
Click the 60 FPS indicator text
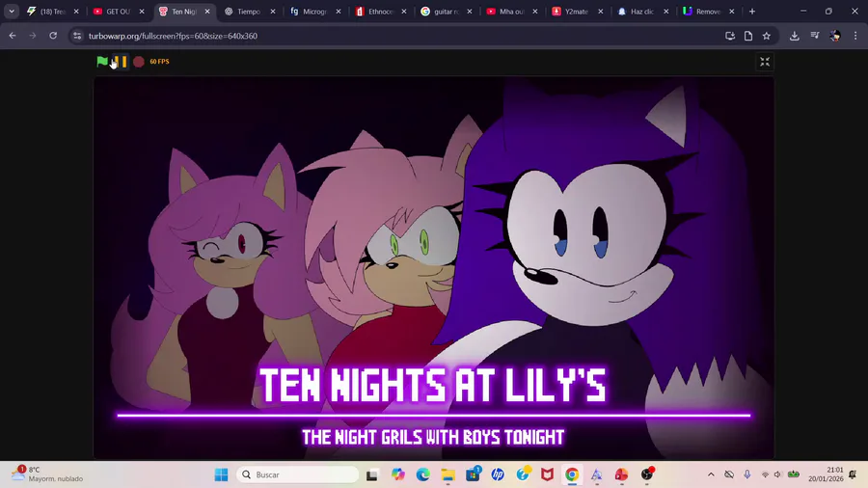pos(159,62)
